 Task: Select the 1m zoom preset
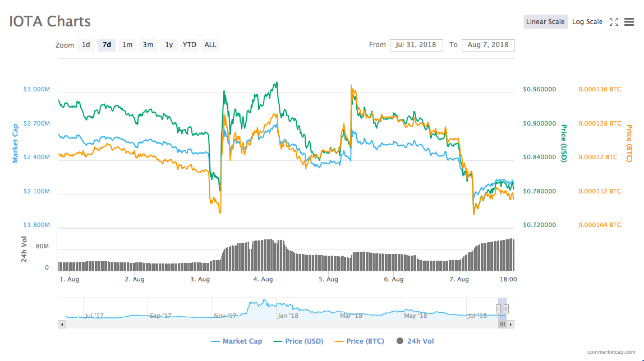[127, 45]
